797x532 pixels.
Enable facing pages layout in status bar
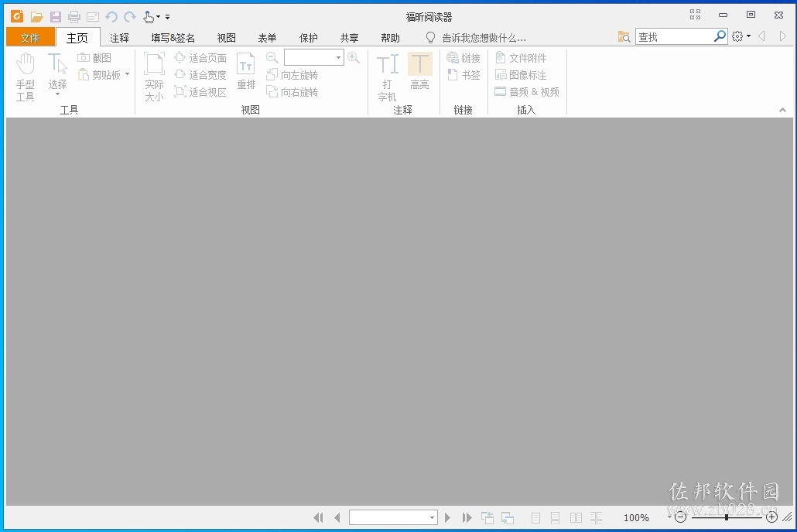pos(576,518)
